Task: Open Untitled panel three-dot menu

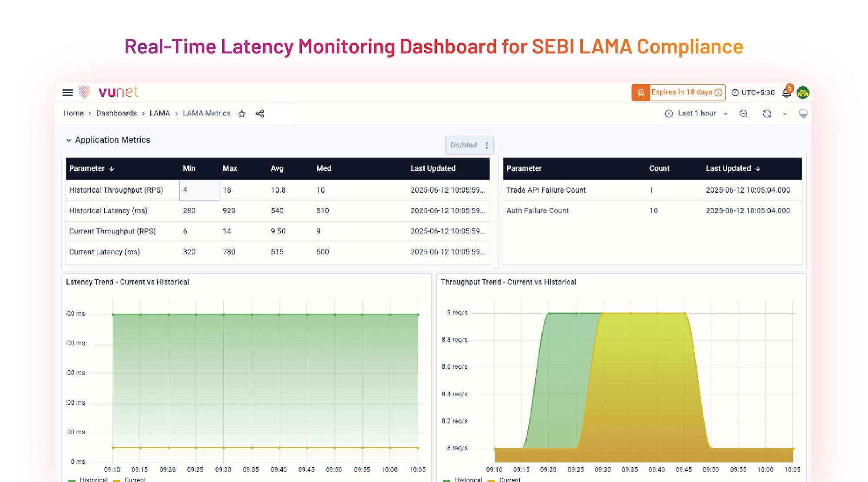Action: [x=487, y=145]
